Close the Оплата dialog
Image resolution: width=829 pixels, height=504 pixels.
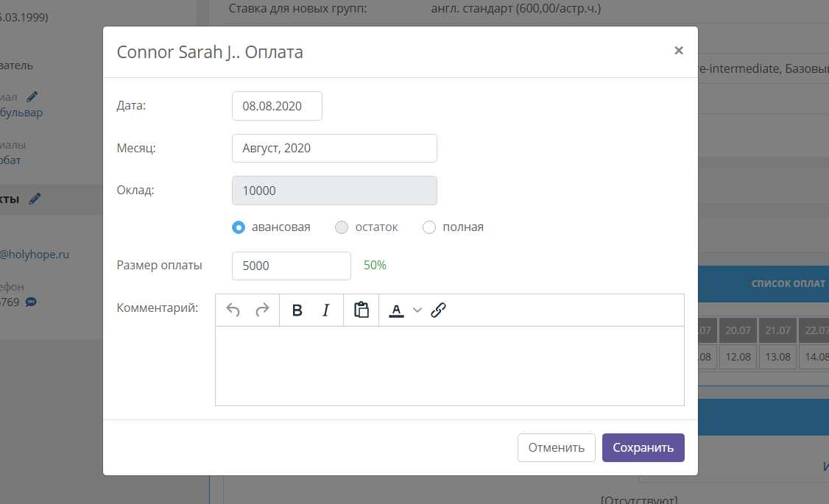679,51
